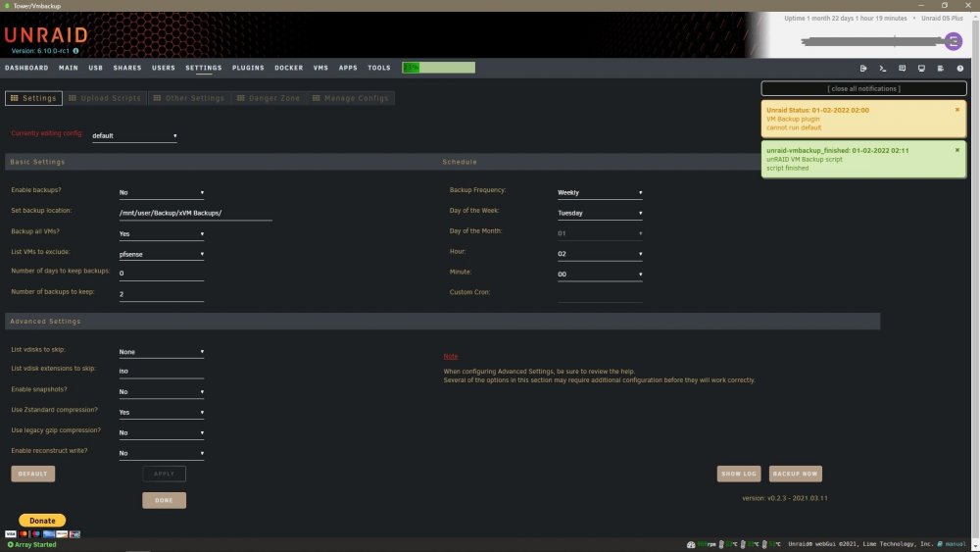980x552 pixels.
Task: Open the Use Zstandard compression dropdown
Action: coord(162,413)
